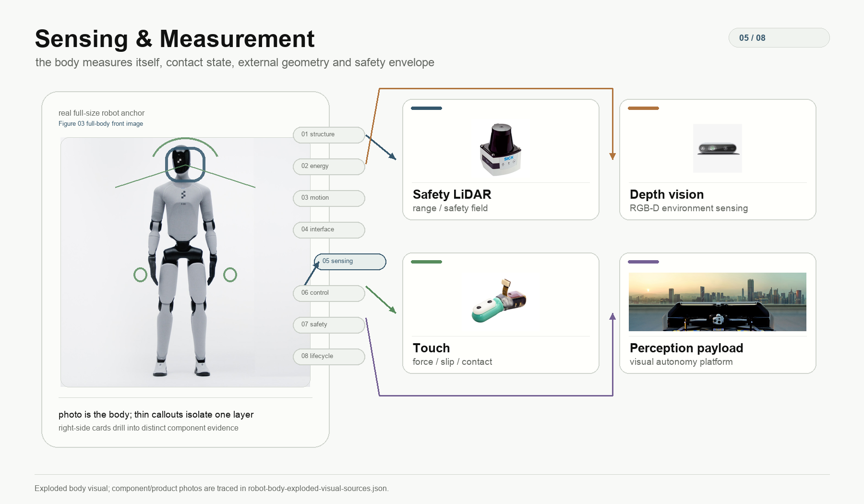Click 'force / slip / contact' subtitle
The image size is (864, 504).
[x=452, y=362]
